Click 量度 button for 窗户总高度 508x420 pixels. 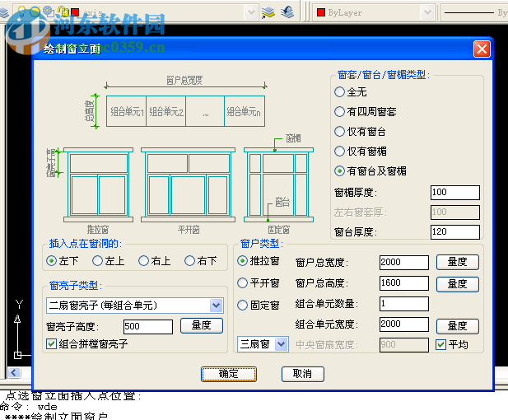click(458, 284)
